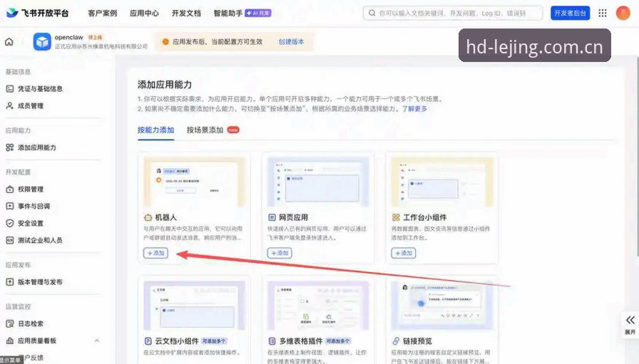Click the user avatar
Viewport: 639px width, 364px height.
pos(623,13)
